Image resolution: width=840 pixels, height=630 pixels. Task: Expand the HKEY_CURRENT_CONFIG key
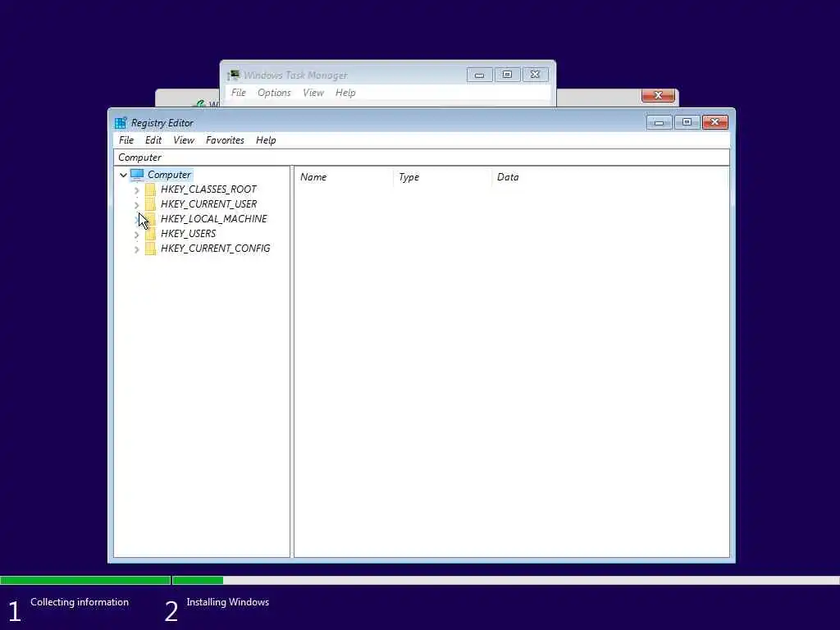[137, 249]
